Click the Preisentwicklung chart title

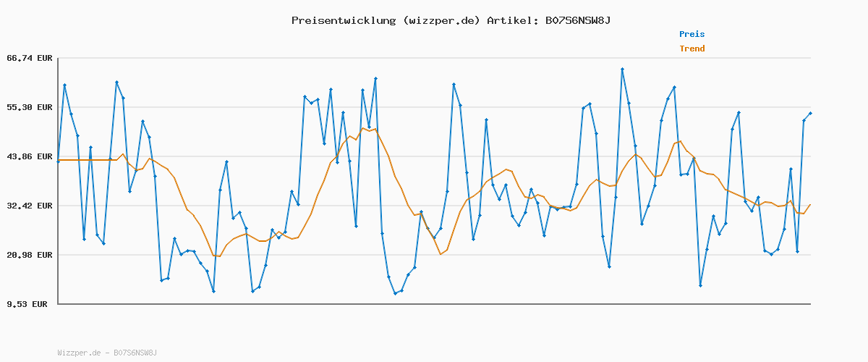click(x=344, y=20)
